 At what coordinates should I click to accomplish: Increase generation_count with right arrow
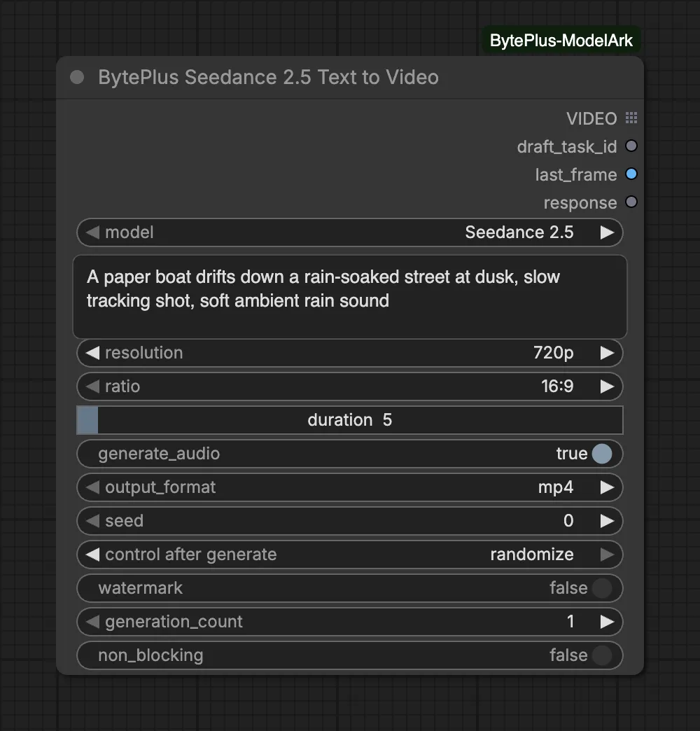tap(607, 622)
